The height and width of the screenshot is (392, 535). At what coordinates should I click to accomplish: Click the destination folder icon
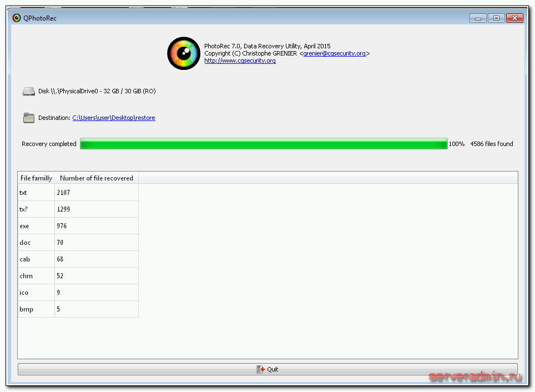click(x=29, y=118)
